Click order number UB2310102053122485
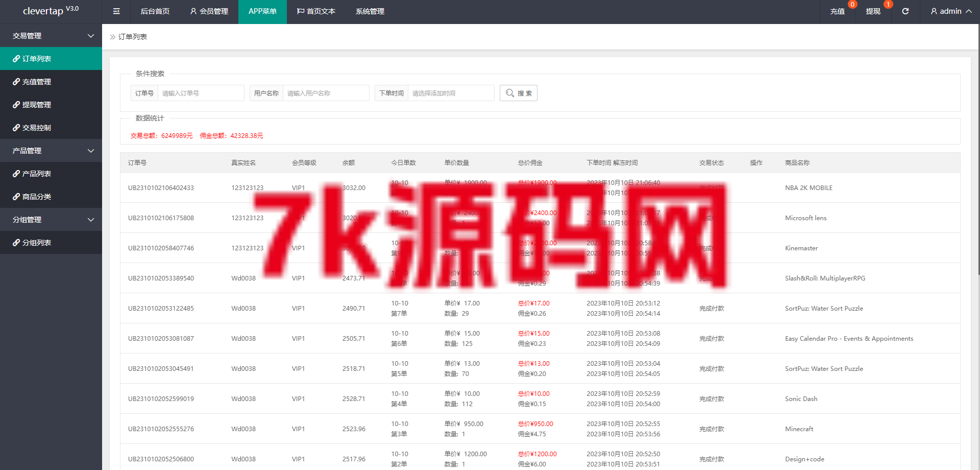Image resolution: width=980 pixels, height=470 pixels. [161, 309]
